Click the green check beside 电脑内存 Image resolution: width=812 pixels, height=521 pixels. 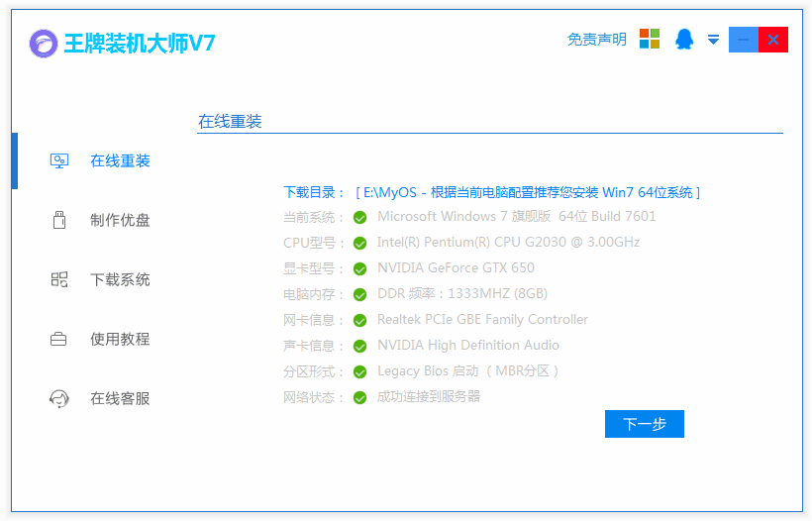pos(359,295)
